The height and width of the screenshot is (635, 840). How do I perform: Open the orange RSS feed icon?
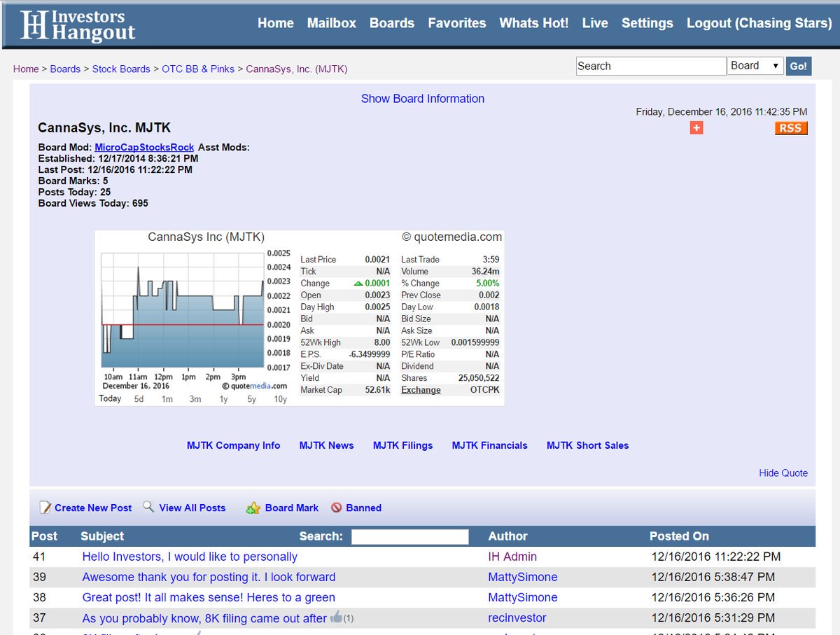pyautogui.click(x=791, y=128)
